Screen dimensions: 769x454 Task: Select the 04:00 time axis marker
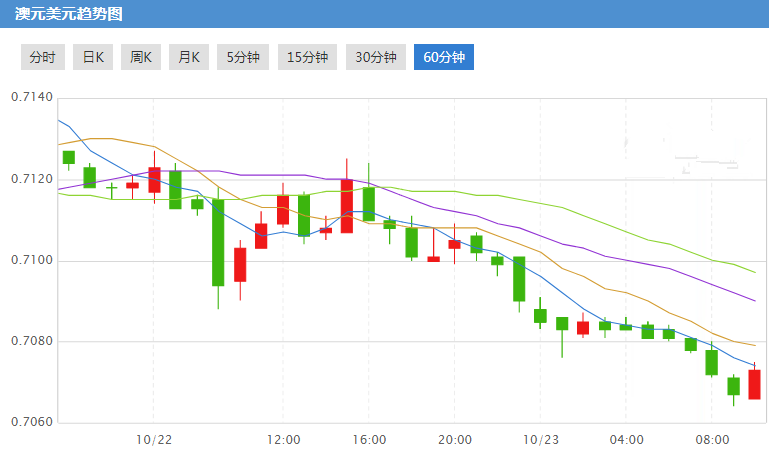coord(626,439)
